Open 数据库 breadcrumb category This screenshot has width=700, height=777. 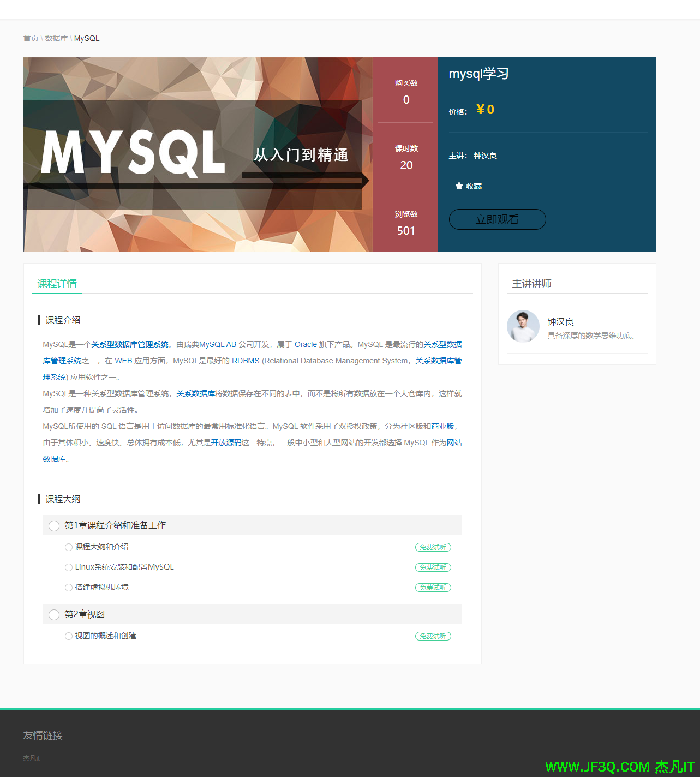pyautogui.click(x=56, y=38)
